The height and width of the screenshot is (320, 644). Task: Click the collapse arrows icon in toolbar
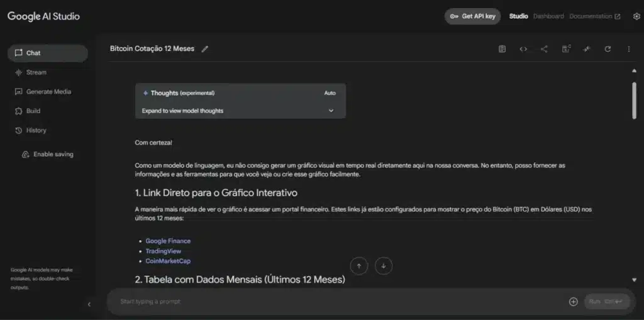tap(587, 49)
